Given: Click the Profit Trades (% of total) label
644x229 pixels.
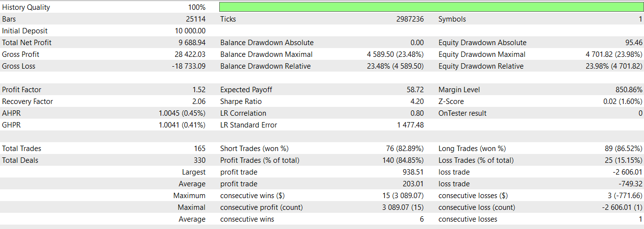Looking at the screenshot, I should click(x=260, y=160).
